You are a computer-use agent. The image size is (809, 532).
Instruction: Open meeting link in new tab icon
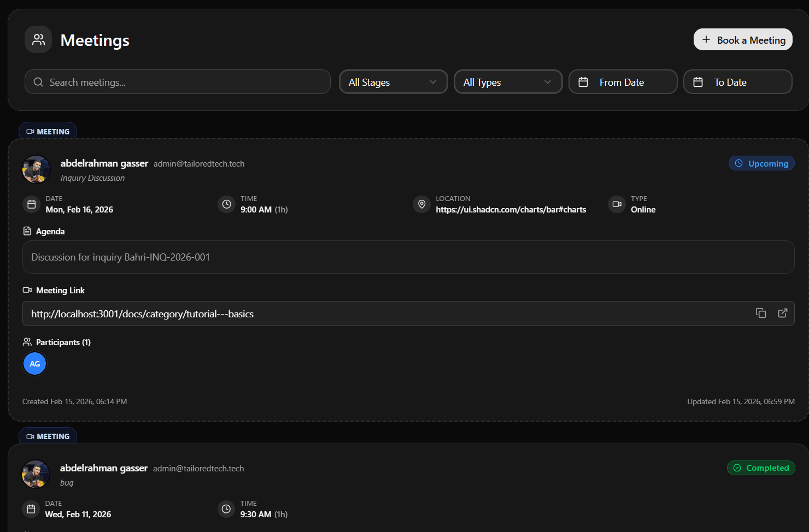coord(783,313)
